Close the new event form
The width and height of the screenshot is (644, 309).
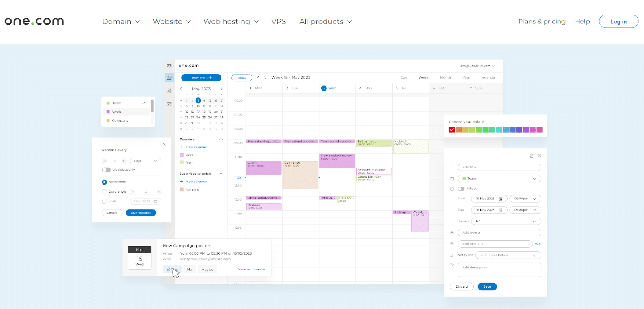click(x=539, y=156)
